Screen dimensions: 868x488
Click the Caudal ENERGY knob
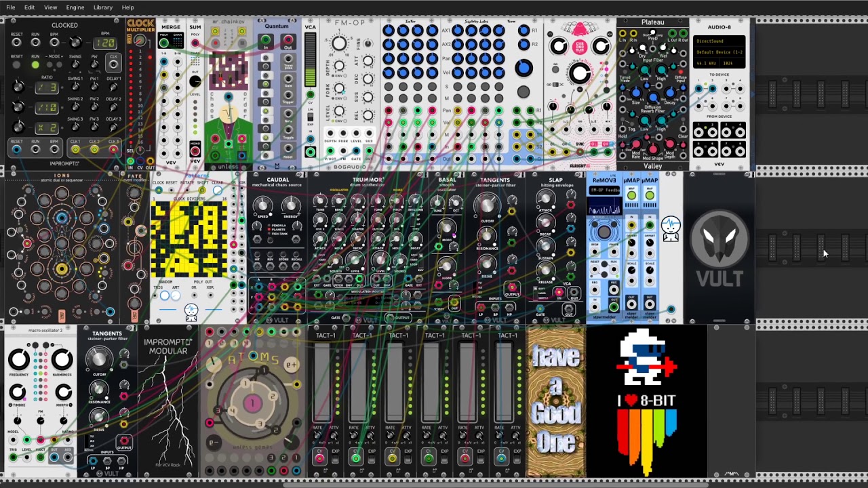coord(290,205)
